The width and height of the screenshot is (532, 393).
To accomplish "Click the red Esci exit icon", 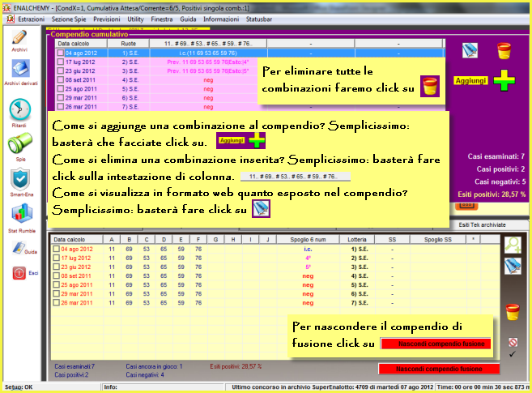I will click(x=20, y=274).
